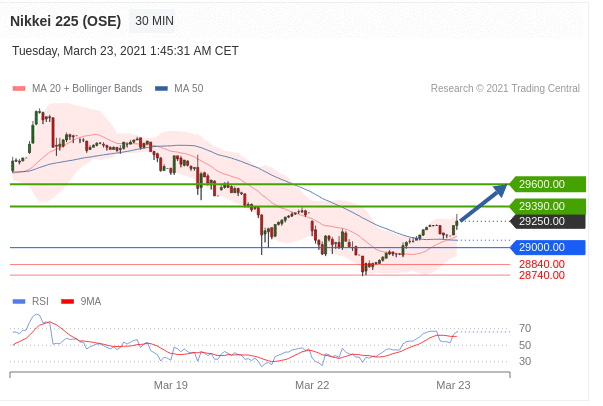The image size is (603, 406).
Task: Click the 28840.00 support level label
Action: (x=541, y=264)
